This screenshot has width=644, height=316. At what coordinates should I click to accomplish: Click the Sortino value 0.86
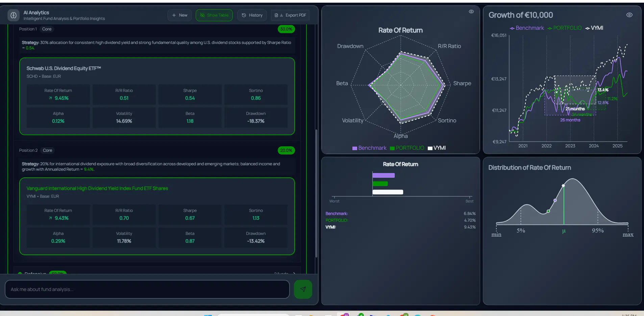256,98
